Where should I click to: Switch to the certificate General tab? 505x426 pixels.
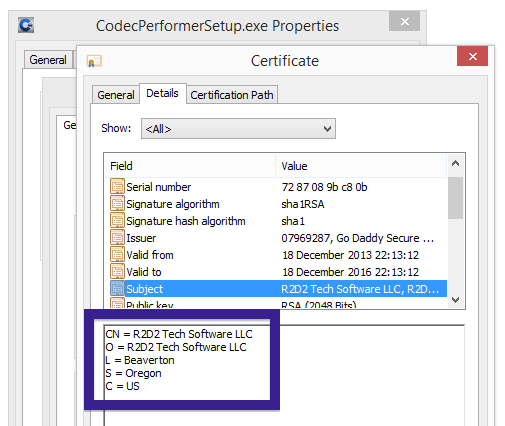coord(116,95)
